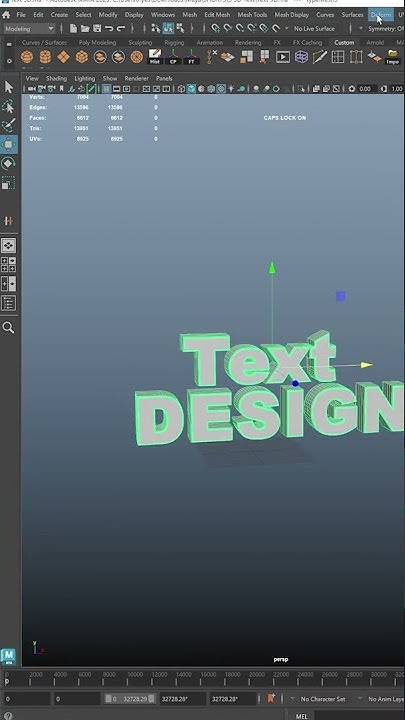Toggle snap to grids magnet
Screen dimensions: 405x720
click(x=215, y=28)
